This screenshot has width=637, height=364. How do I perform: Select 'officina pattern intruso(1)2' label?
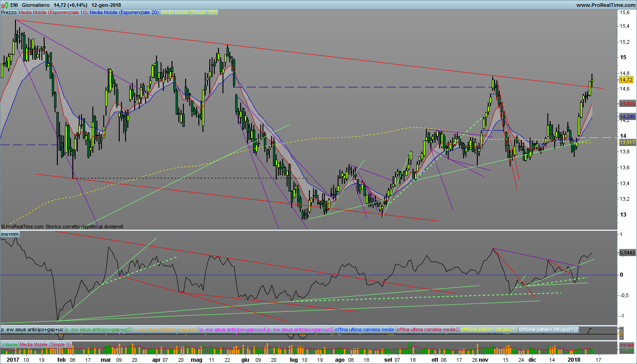pos(549,329)
